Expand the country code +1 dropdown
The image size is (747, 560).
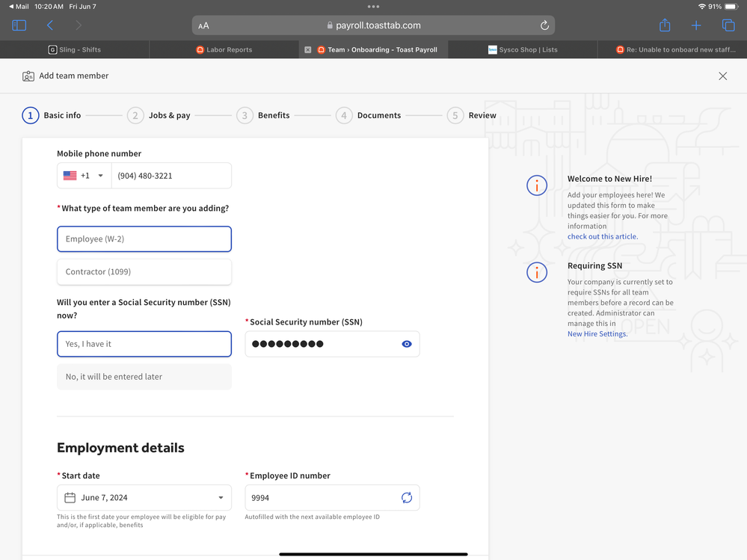tap(84, 176)
